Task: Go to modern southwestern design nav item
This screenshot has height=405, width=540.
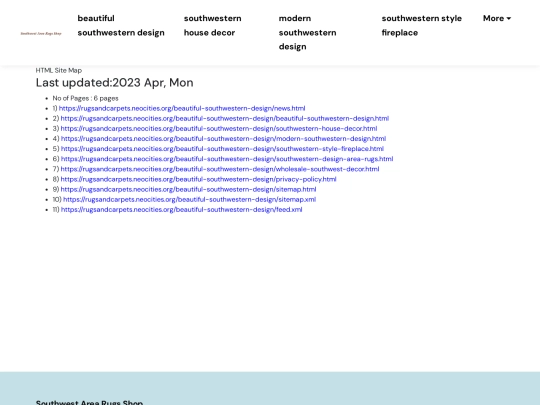Action: 308,32
